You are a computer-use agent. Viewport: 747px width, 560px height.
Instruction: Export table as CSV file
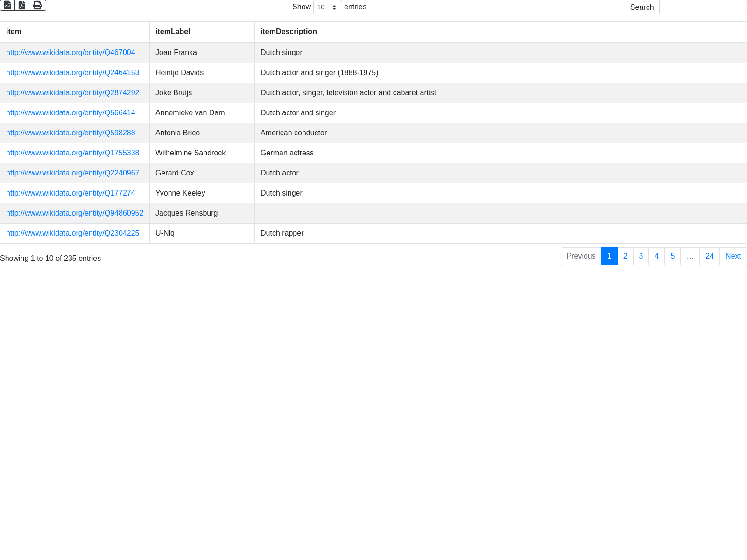coord(7,5)
